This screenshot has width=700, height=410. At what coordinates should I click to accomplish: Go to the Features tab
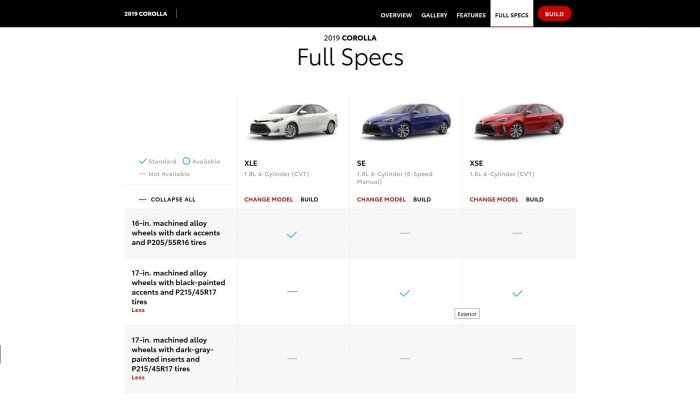[471, 15]
